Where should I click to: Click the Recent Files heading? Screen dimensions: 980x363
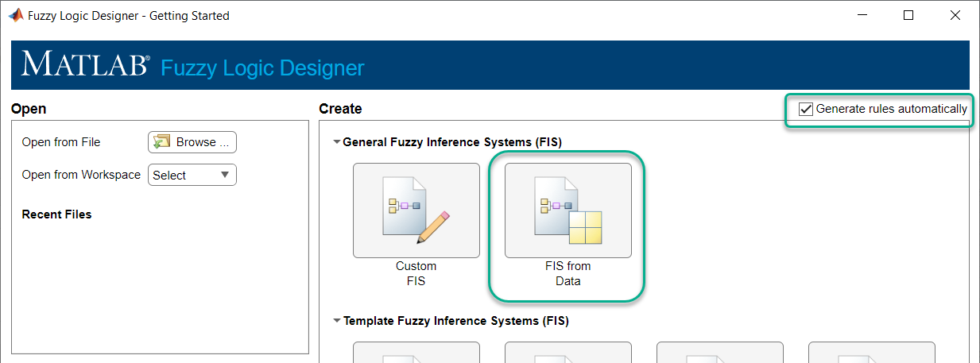pos(56,214)
